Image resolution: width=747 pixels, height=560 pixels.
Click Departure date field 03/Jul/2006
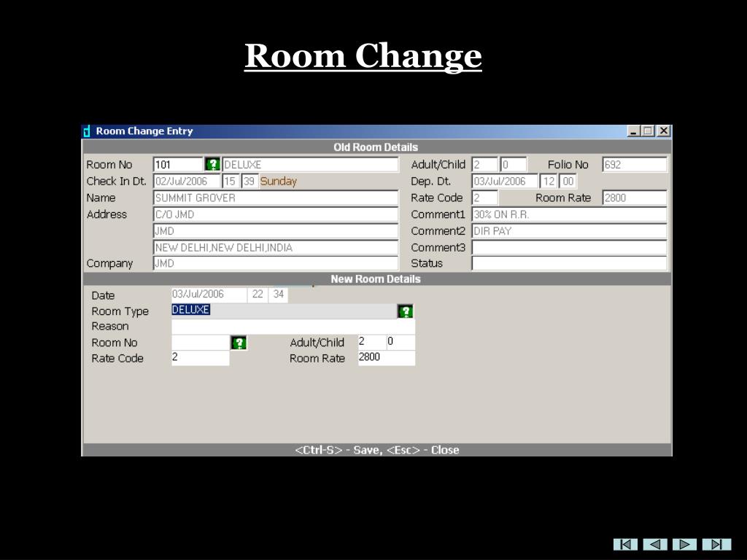point(505,181)
